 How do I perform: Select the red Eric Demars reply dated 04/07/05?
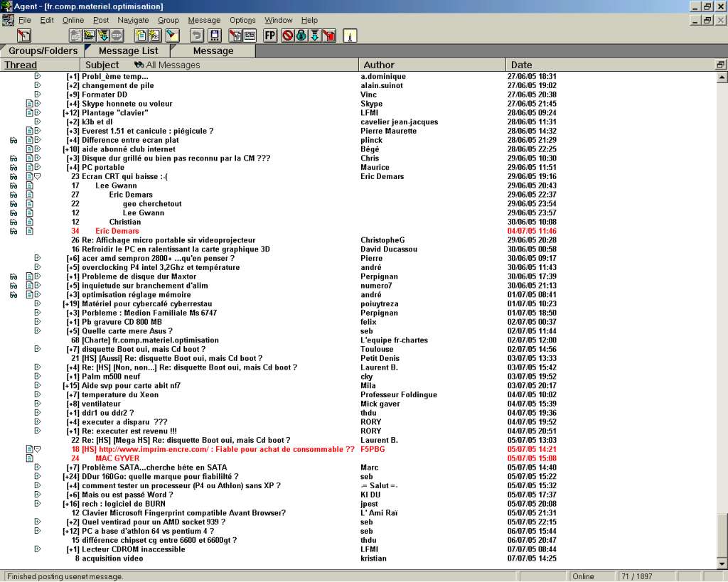tap(117, 231)
